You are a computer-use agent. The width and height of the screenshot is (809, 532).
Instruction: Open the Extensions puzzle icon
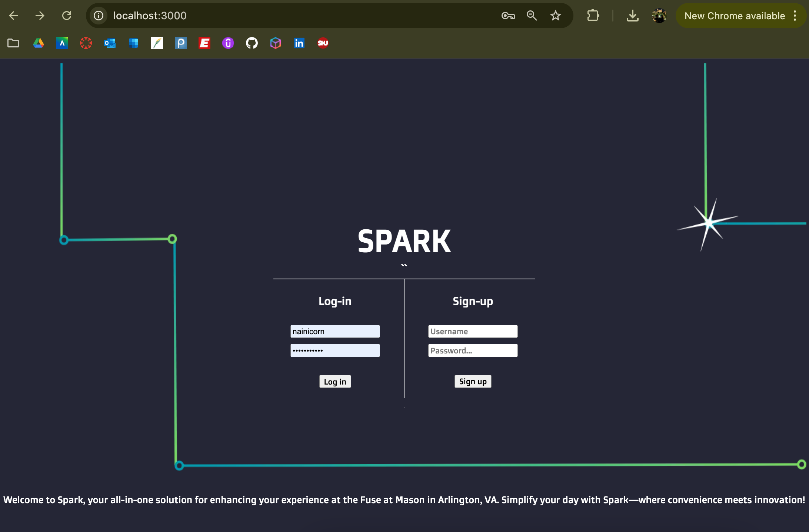click(593, 16)
